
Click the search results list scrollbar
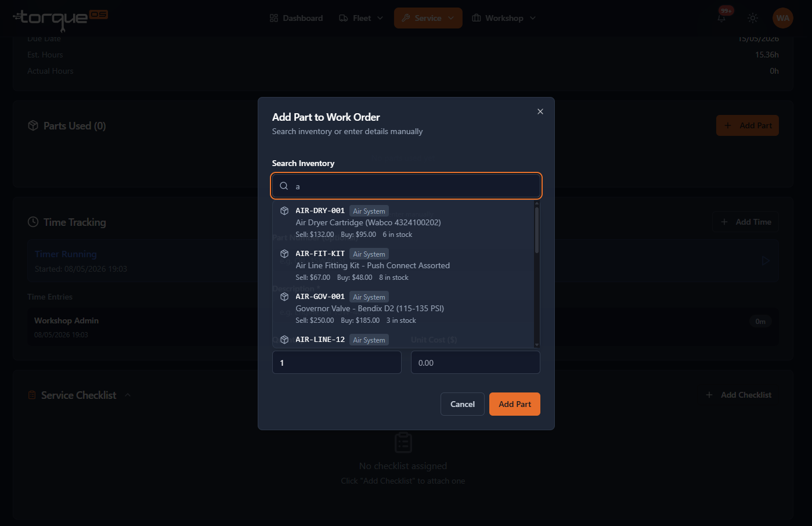(537, 230)
